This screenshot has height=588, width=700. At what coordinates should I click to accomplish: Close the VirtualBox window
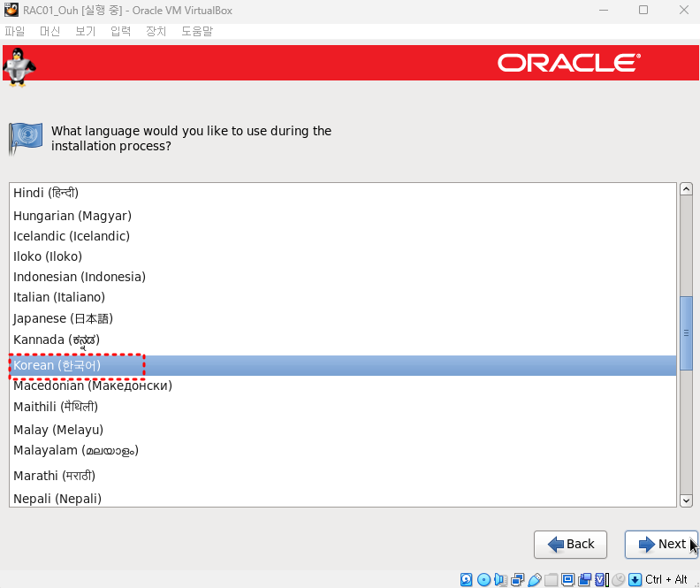point(683,10)
